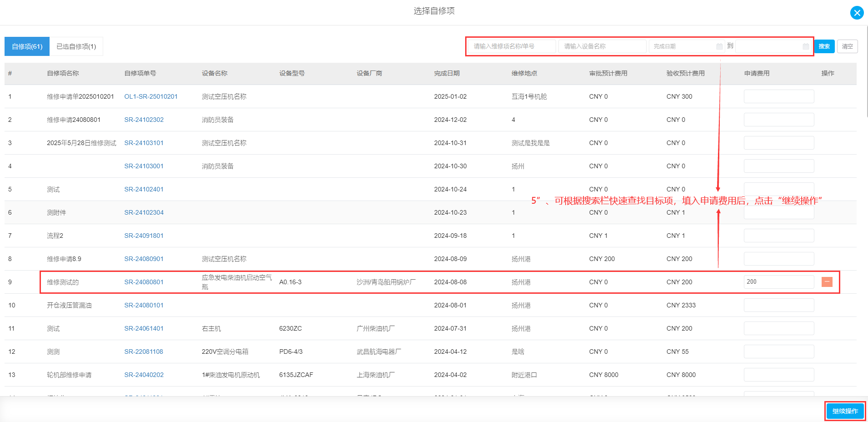Click the 自修项名称 column header
Viewport: 868px width, 422px height.
63,73
